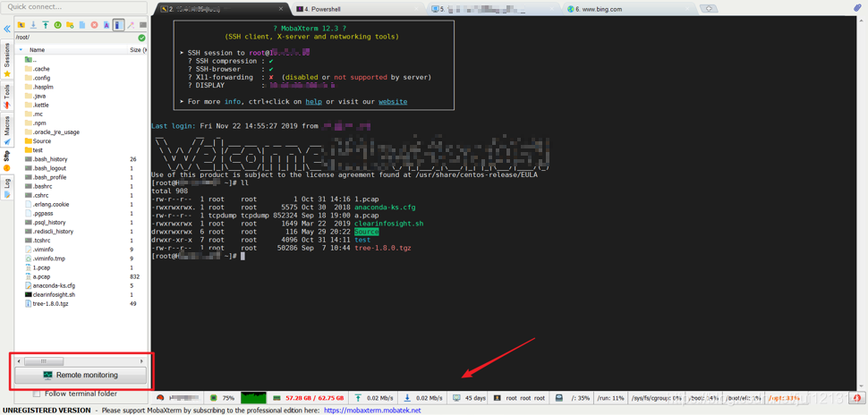Open the Log side tab

(x=7, y=186)
